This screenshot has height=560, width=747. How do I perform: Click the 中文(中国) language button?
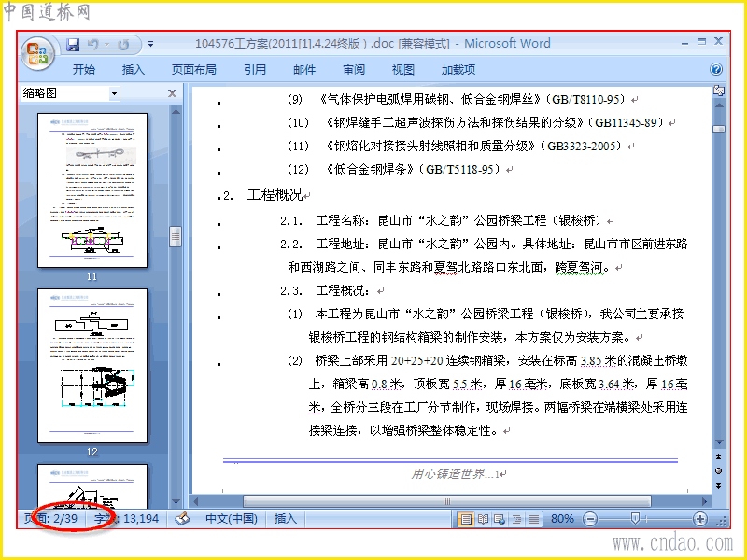tap(231, 519)
